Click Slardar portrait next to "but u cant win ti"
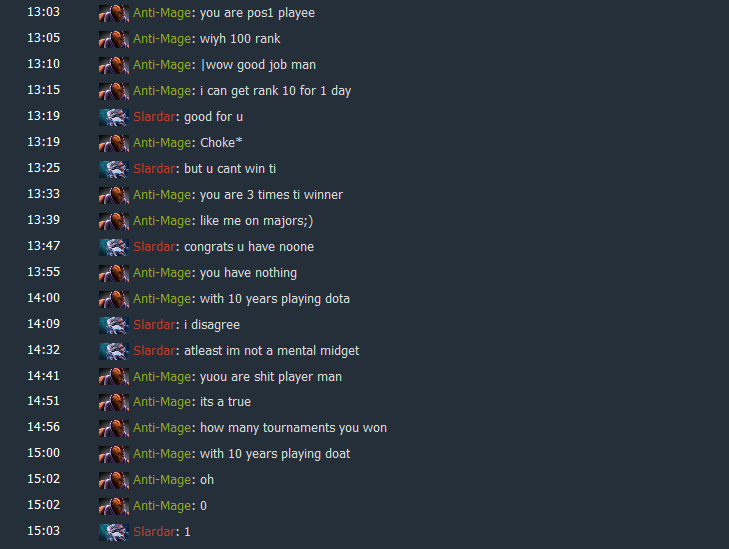The image size is (729, 549). tap(114, 169)
